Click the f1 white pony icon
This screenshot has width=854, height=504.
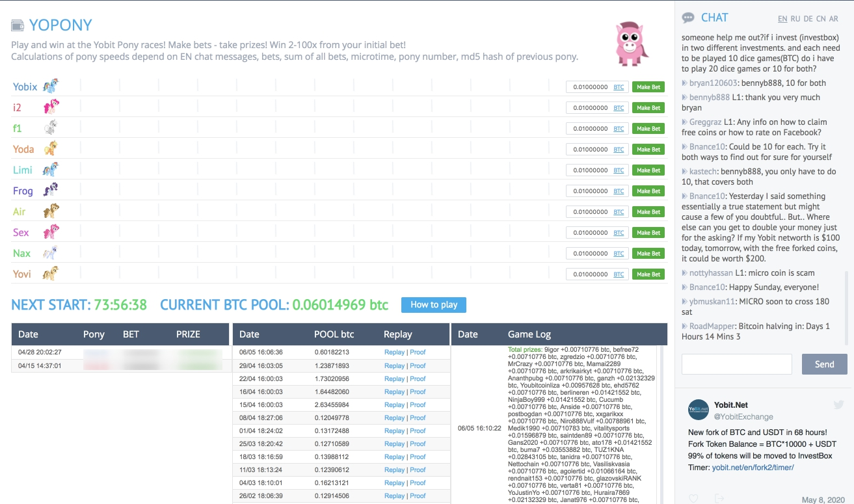(50, 127)
